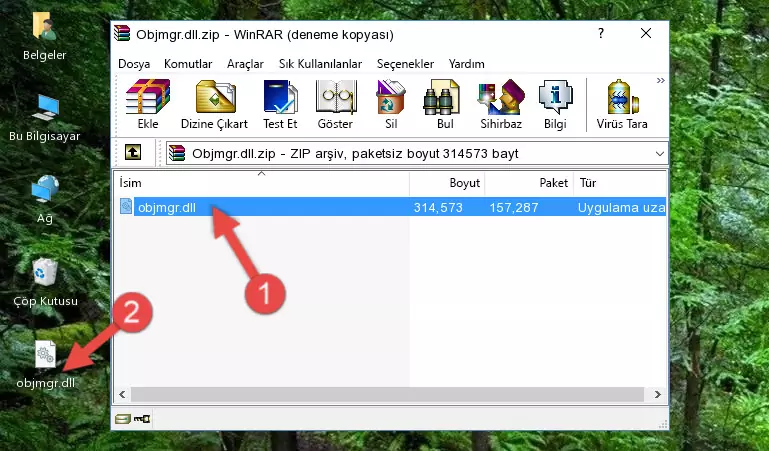The image size is (769, 451).
Task: Show archive Bilgi information
Action: coord(555,104)
